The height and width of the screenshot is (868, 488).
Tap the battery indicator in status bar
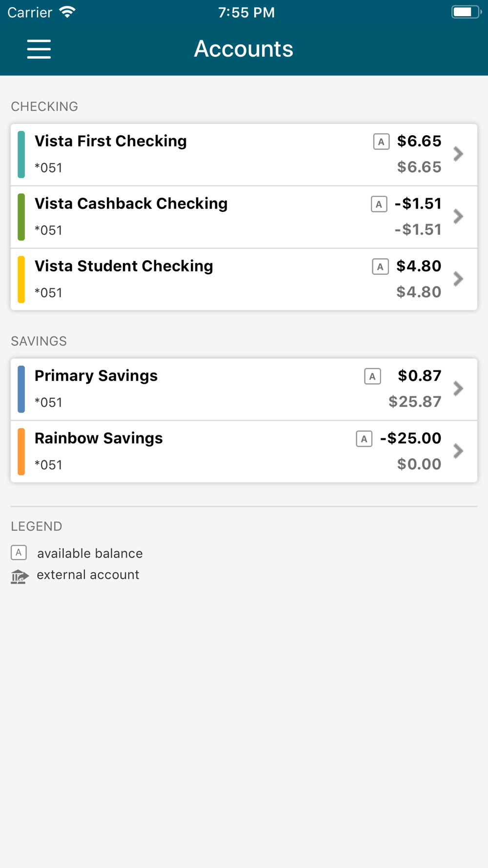(466, 12)
